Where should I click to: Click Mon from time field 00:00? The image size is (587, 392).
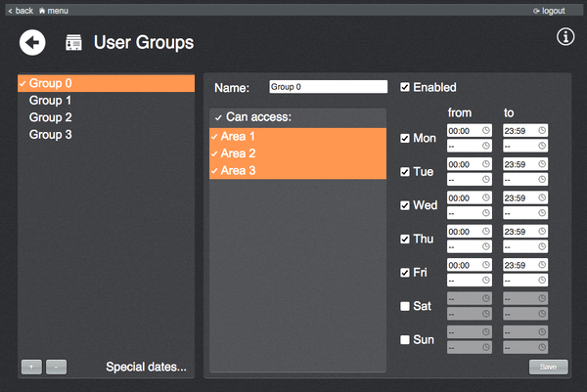pos(469,131)
